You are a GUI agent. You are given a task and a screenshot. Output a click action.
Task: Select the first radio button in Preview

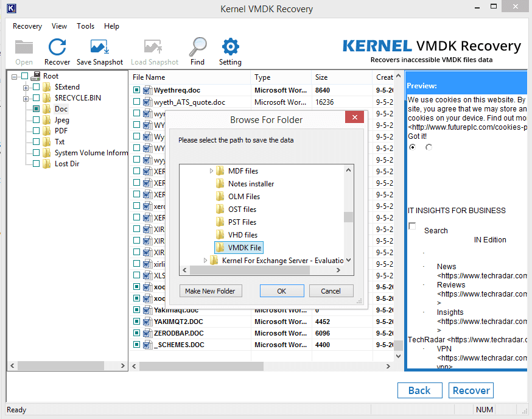[x=412, y=147]
